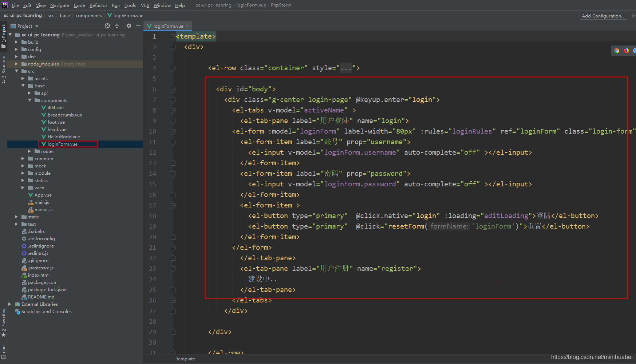
Task: Select README.md in project tree
Action: point(38,297)
